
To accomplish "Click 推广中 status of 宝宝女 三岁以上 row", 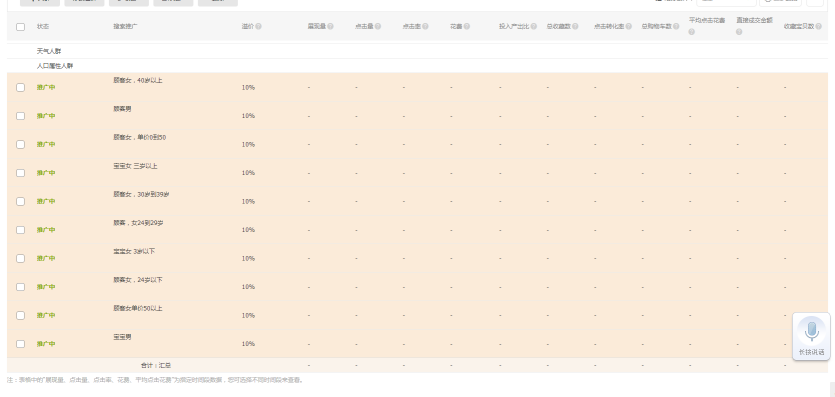I will (46, 173).
